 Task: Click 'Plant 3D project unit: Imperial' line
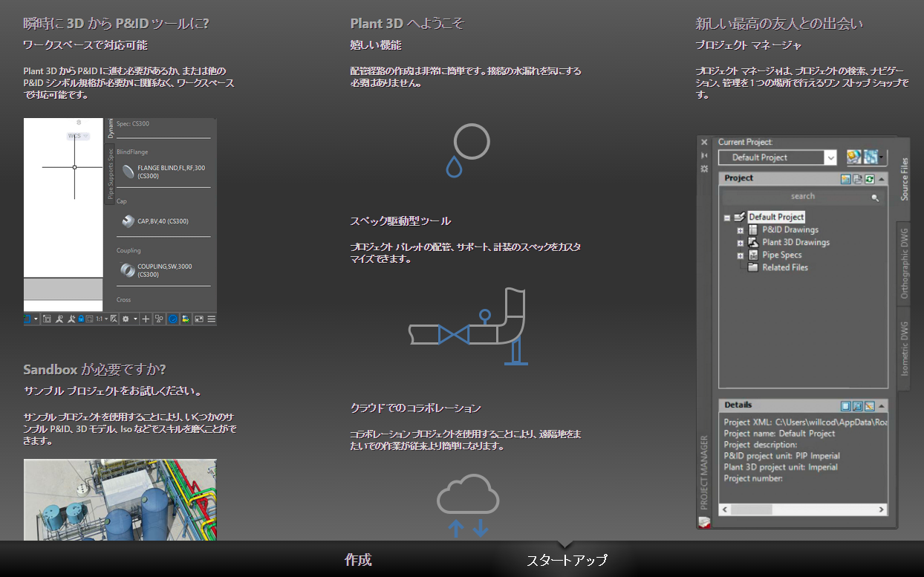click(x=781, y=467)
